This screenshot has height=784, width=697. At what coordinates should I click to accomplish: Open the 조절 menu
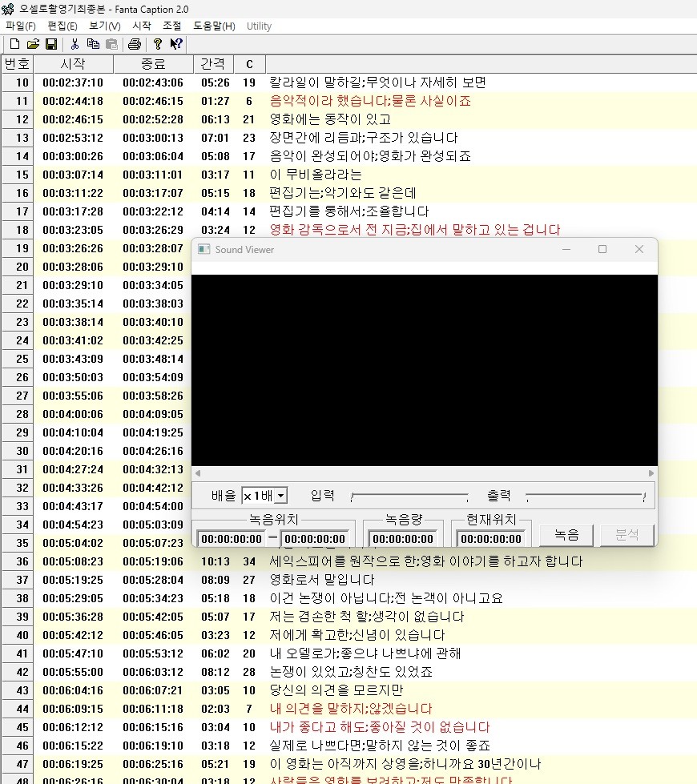[x=171, y=26]
